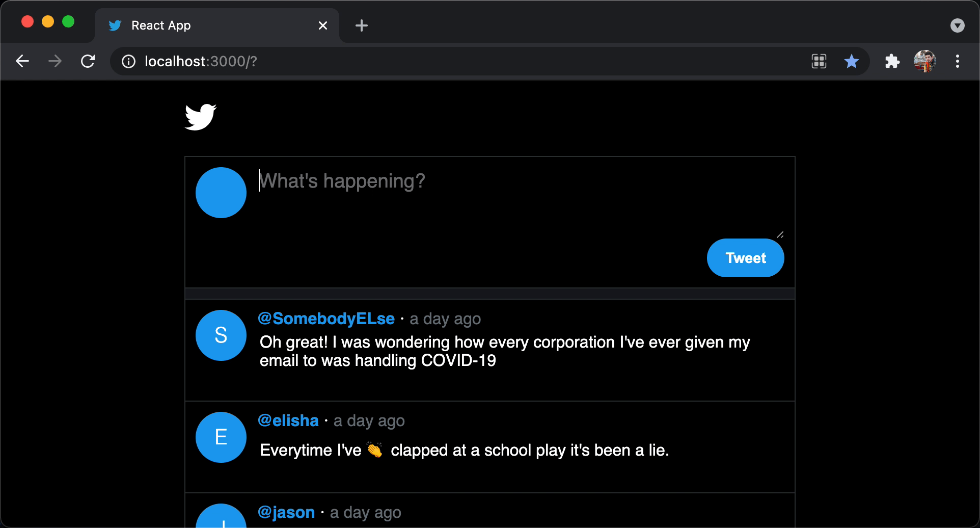The height and width of the screenshot is (528, 980).
Task: Open @SomebodyELse's profile link
Action: [326, 318]
